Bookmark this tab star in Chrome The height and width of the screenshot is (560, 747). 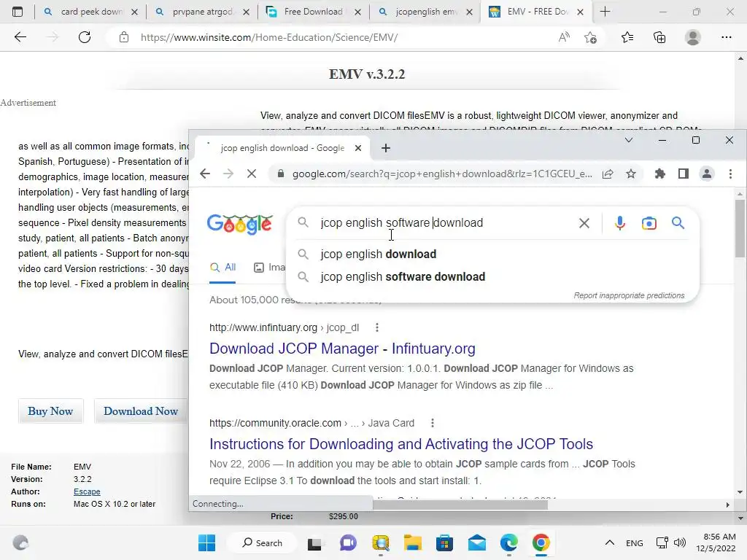coord(631,174)
